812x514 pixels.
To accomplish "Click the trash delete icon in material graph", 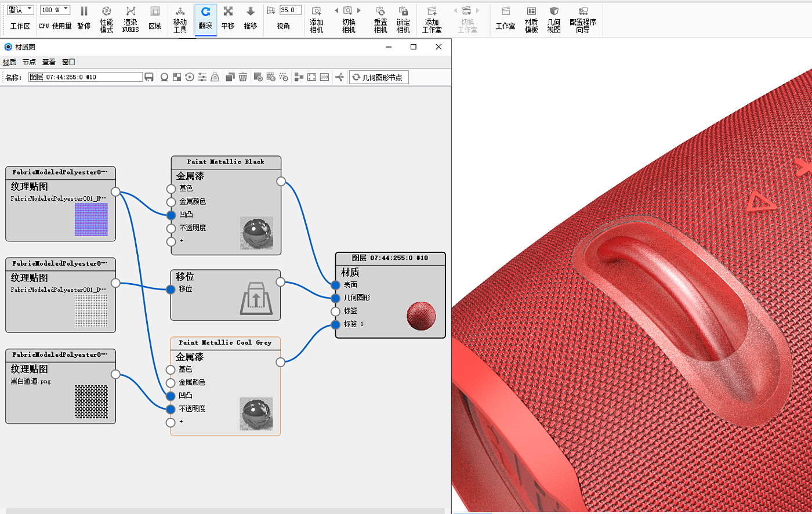I will tap(243, 77).
